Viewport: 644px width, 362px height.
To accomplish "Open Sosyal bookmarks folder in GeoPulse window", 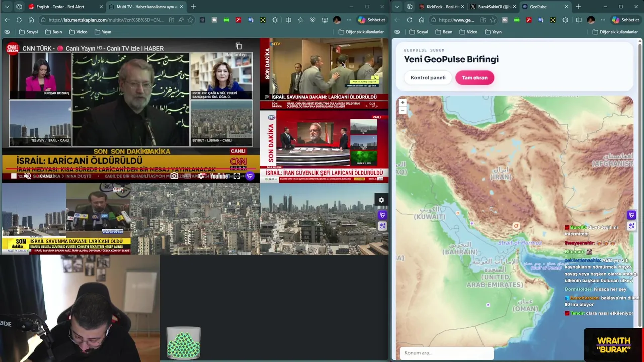I will [x=419, y=32].
